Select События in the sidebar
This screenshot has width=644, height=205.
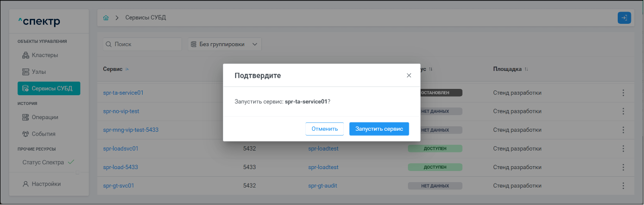[43, 134]
